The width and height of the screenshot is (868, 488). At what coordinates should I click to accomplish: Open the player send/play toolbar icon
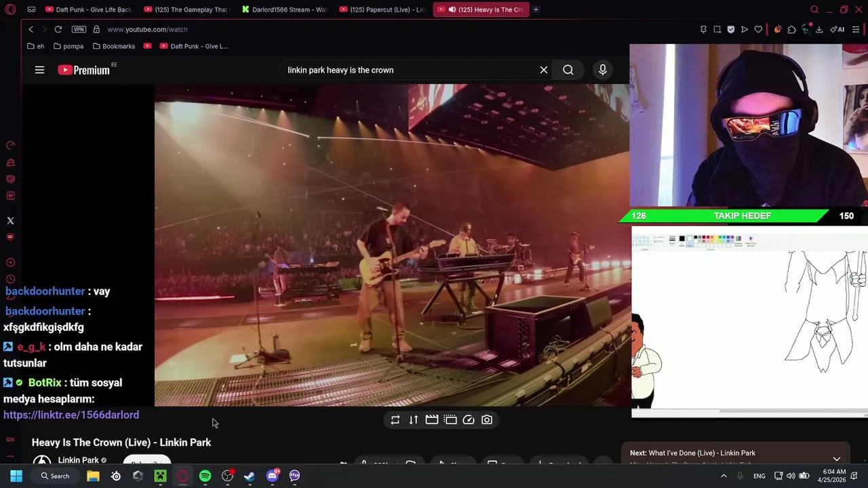[745, 29]
